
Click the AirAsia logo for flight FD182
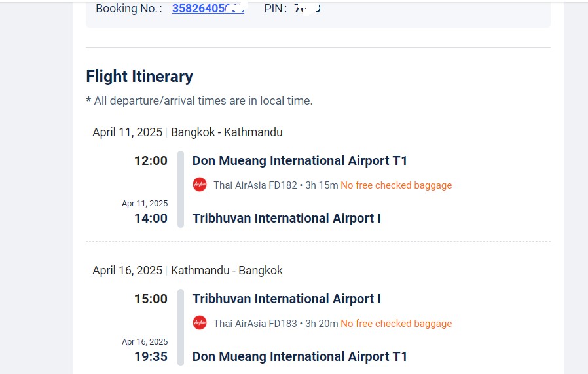[200, 185]
